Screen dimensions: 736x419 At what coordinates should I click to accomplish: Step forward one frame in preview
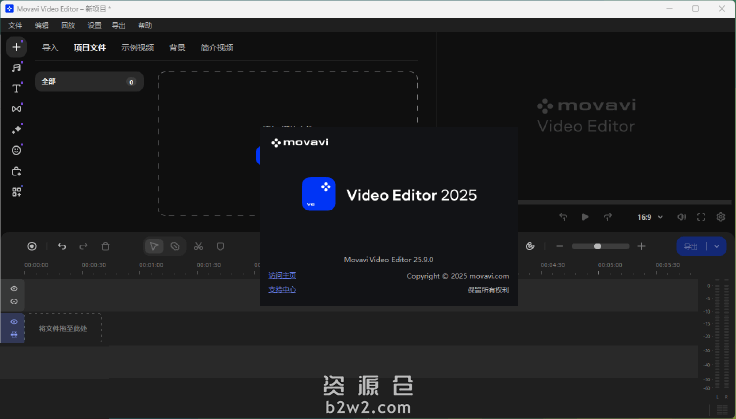(607, 217)
